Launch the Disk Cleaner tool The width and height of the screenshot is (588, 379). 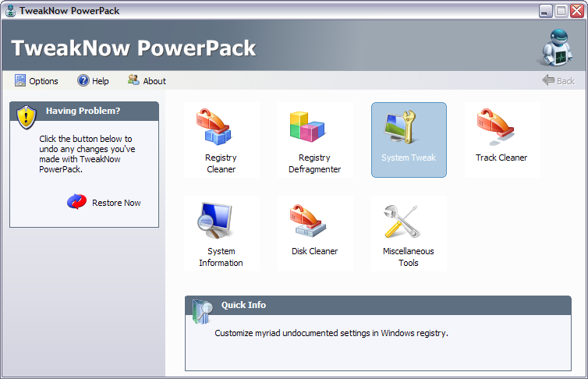(x=315, y=233)
